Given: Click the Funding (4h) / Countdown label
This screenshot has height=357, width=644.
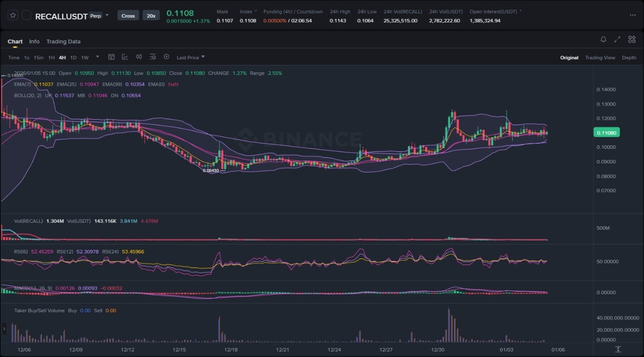Looking at the screenshot, I should (x=293, y=12).
